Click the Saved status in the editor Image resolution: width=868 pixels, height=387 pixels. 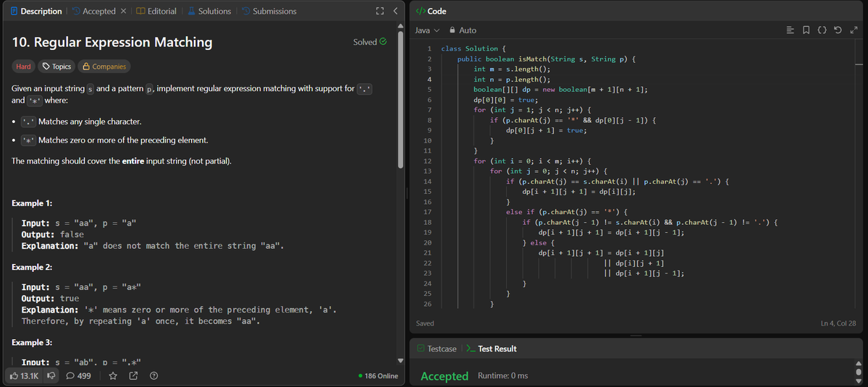[x=425, y=323]
